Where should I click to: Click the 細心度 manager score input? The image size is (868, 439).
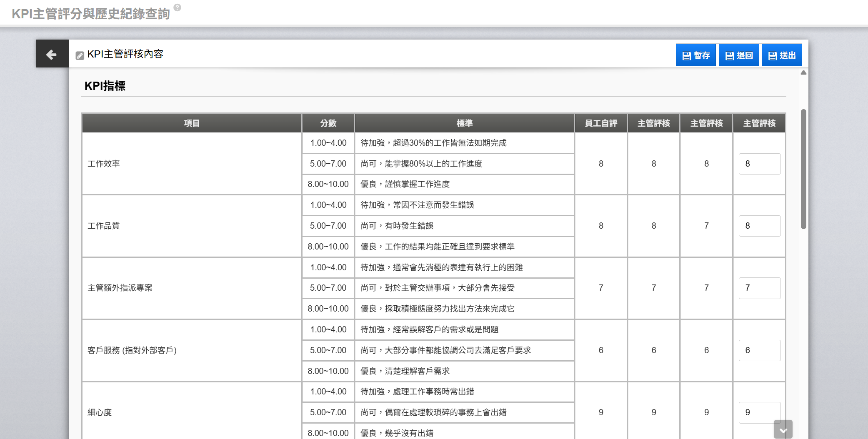point(759,412)
